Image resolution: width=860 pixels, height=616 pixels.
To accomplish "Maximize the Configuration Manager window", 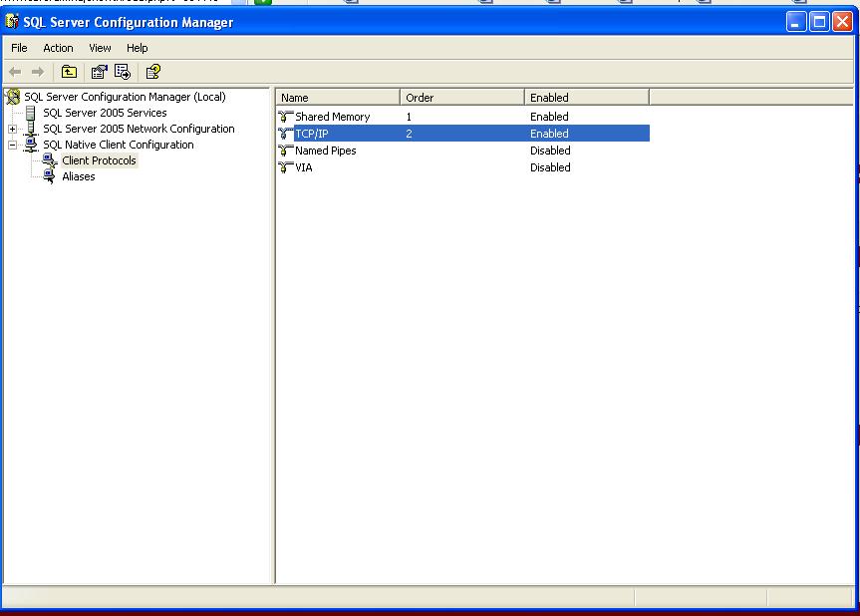I will 819,22.
